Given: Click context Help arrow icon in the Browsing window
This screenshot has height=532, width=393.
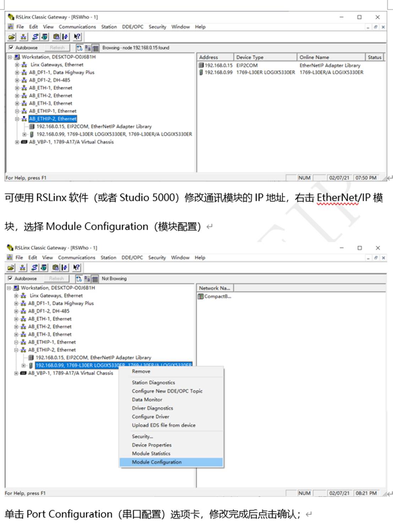Looking at the screenshot, I should (77, 37).
